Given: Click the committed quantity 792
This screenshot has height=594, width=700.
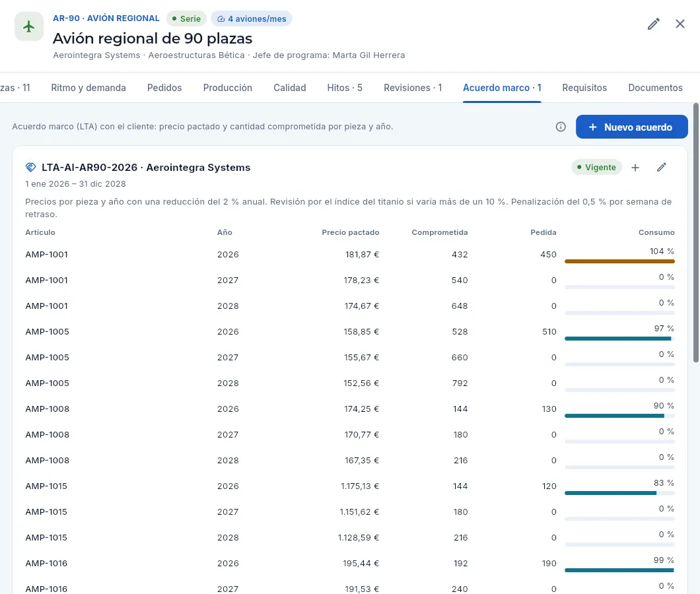Looking at the screenshot, I should click(x=460, y=383).
